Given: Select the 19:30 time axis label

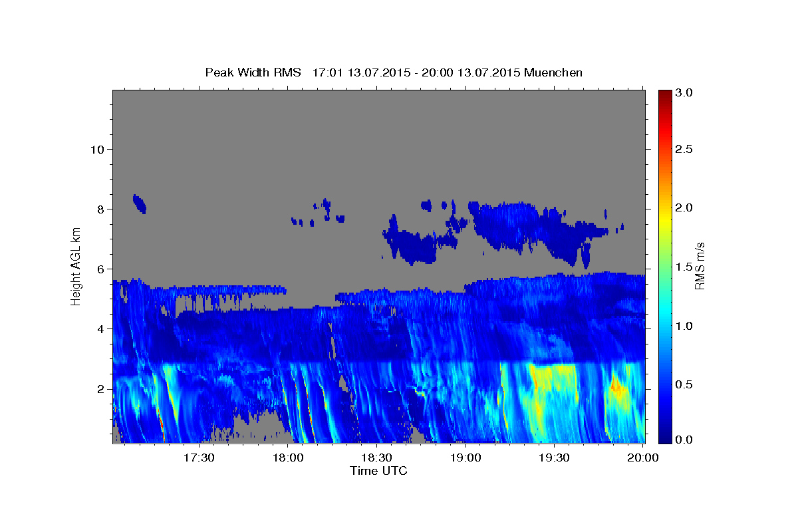Looking at the screenshot, I should click(x=555, y=458).
